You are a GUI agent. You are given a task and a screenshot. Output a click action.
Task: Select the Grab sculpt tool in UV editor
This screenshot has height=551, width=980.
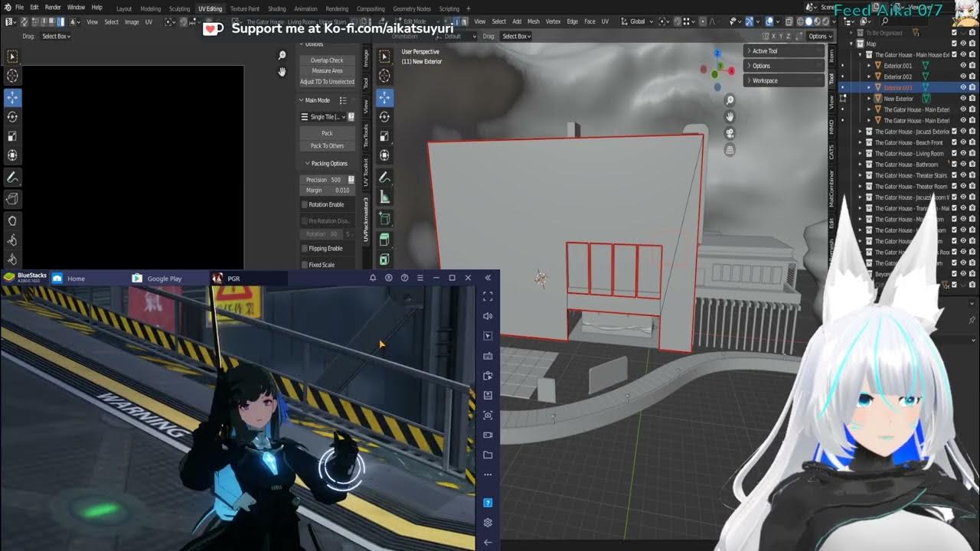12,221
